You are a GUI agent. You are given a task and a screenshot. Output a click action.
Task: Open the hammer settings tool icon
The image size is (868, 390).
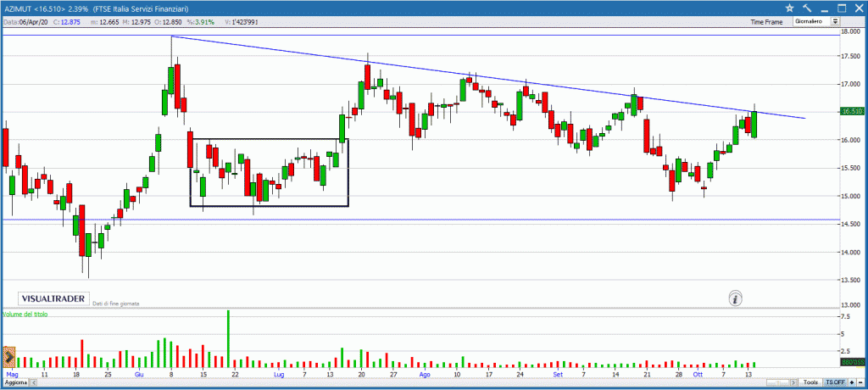point(807,8)
